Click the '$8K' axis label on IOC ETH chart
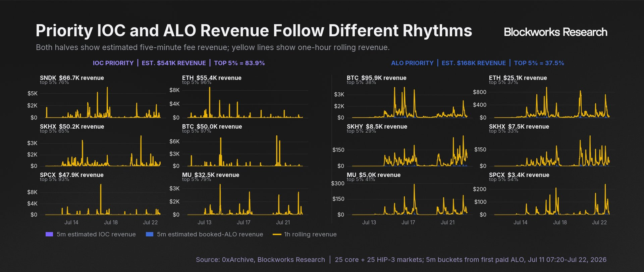Screen dimensions: 644x272 coord(174,90)
